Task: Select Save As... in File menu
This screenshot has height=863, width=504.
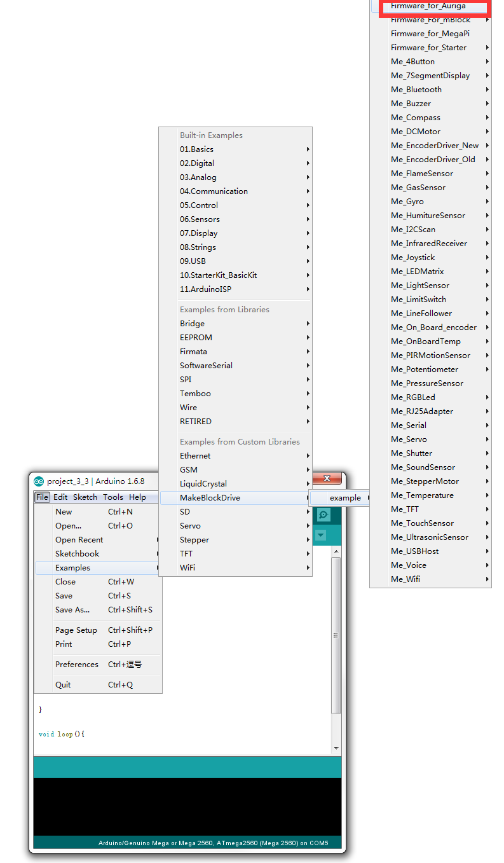Action: [x=72, y=610]
